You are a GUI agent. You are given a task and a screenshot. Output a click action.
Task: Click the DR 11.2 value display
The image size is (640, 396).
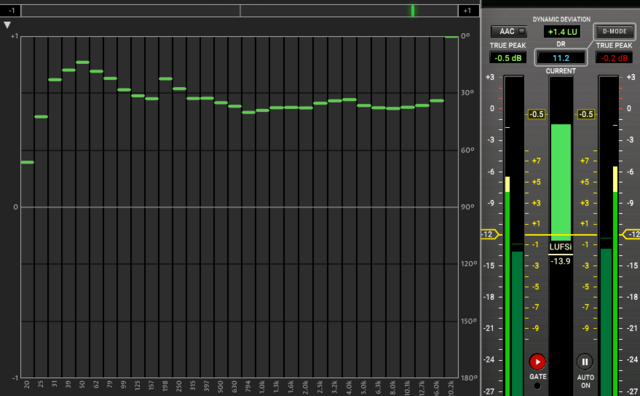tap(561, 58)
